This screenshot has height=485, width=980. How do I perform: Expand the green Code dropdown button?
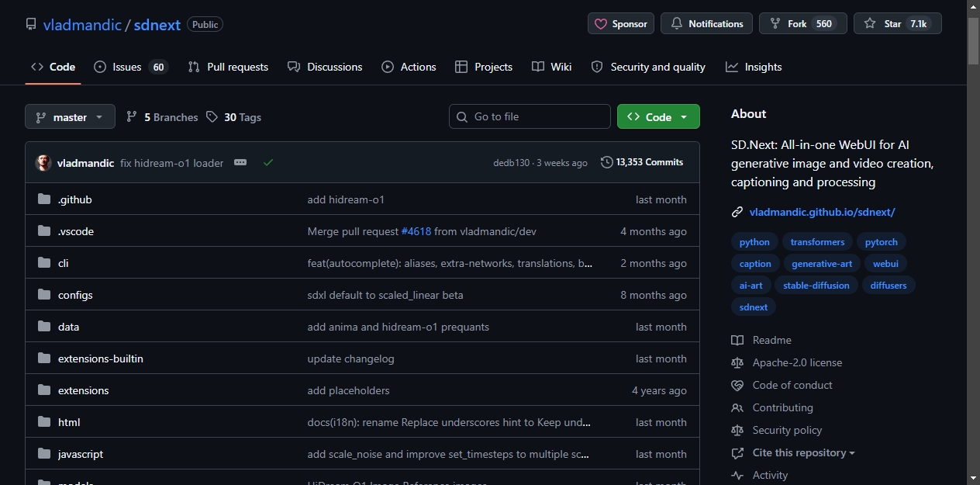[658, 116]
